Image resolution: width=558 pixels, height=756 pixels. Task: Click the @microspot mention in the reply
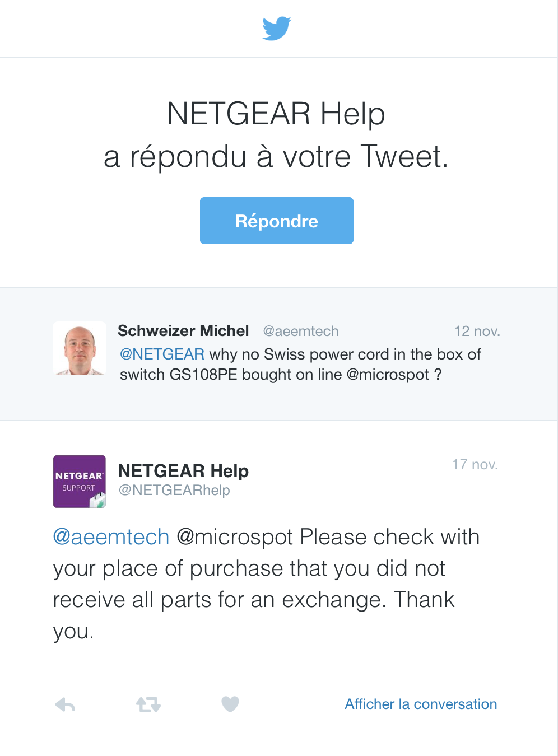click(235, 537)
